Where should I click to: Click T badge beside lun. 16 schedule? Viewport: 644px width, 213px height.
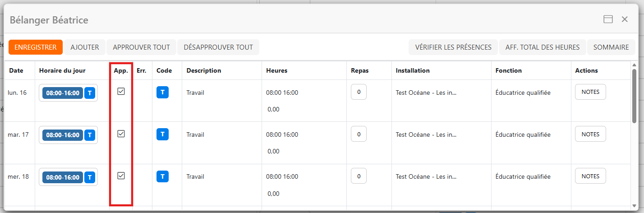(90, 93)
